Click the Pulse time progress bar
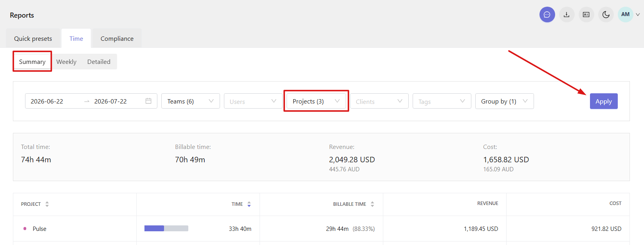The width and height of the screenshot is (644, 245). click(x=166, y=228)
